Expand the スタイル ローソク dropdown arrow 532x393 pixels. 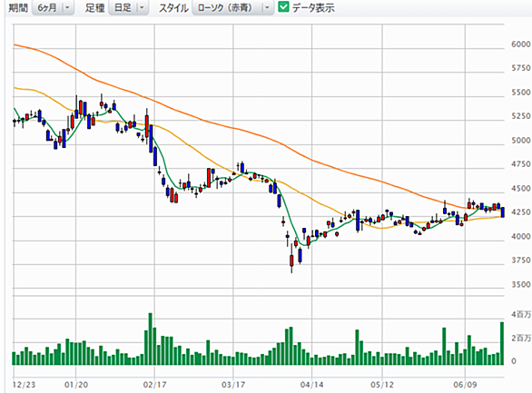pyautogui.click(x=267, y=7)
